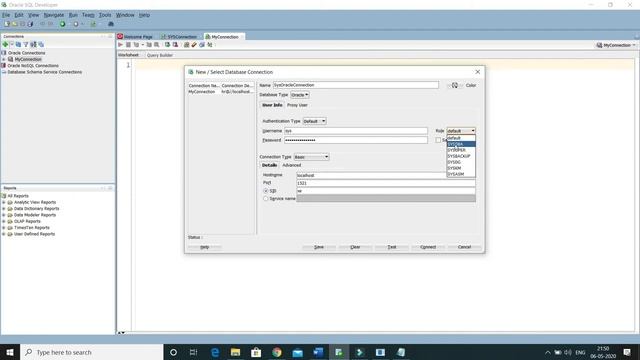
Task: Select the SID radio button
Action: pyautogui.click(x=266, y=191)
